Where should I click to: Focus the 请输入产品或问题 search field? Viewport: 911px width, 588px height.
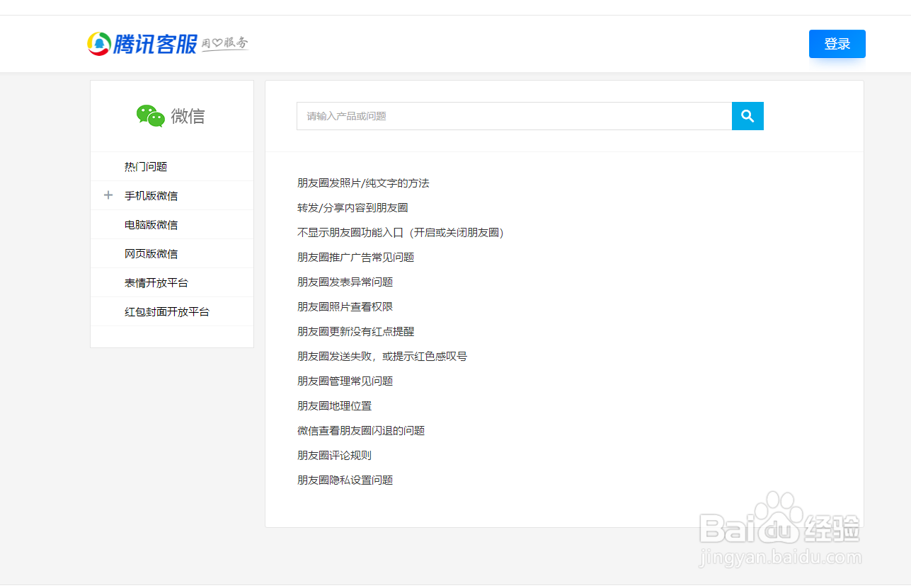[514, 116]
